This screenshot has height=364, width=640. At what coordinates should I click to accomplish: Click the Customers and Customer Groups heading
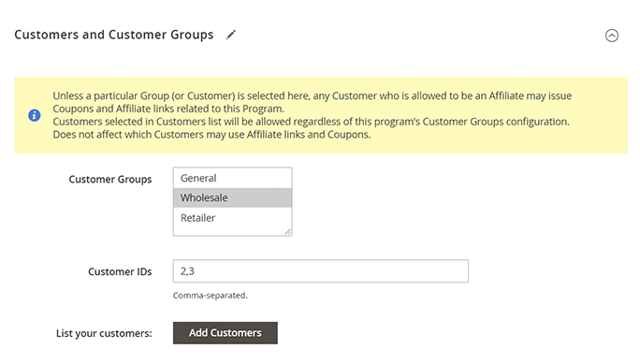[114, 35]
